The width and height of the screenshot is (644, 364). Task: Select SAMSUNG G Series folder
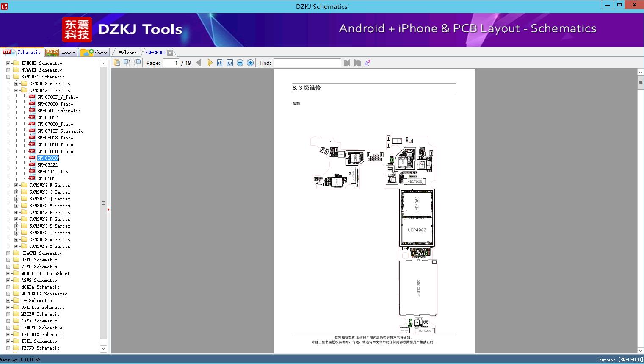click(50, 192)
